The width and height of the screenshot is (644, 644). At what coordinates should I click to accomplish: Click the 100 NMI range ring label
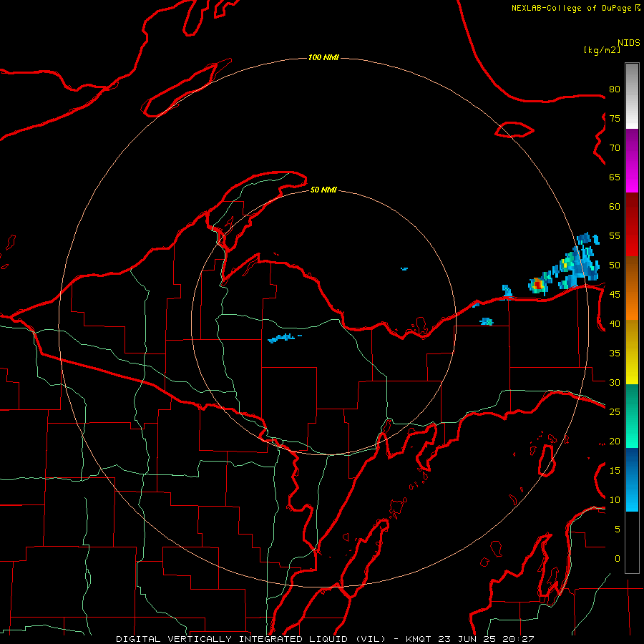323,57
